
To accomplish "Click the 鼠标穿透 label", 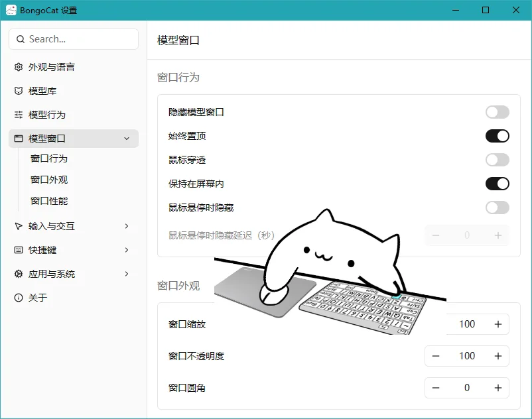I will coord(187,160).
